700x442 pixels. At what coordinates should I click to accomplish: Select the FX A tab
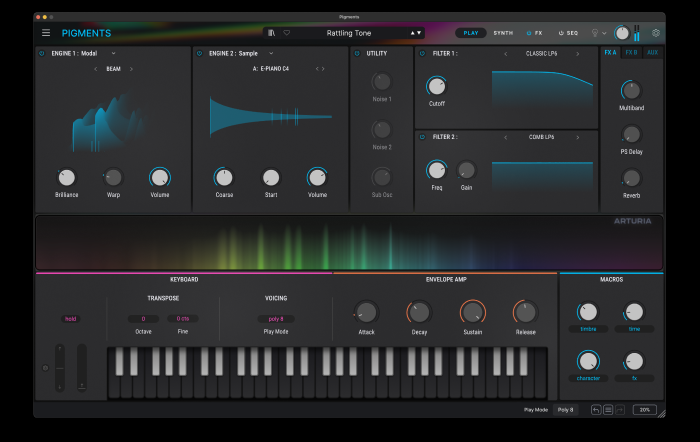(610, 53)
